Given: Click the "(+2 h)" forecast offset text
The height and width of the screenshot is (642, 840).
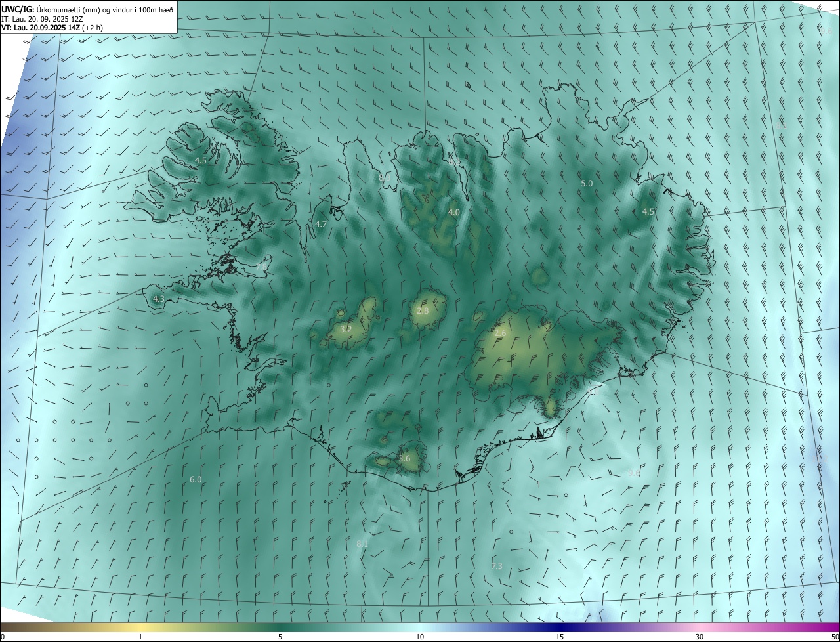Looking at the screenshot, I should (x=93, y=28).
